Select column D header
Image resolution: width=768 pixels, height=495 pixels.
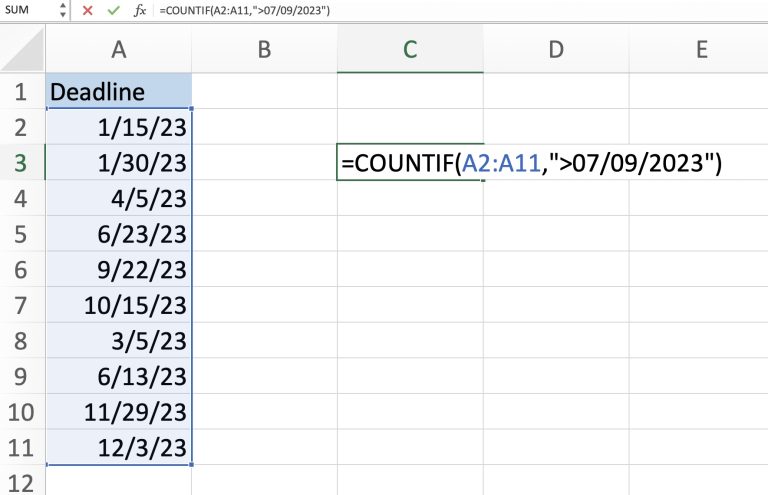click(556, 49)
